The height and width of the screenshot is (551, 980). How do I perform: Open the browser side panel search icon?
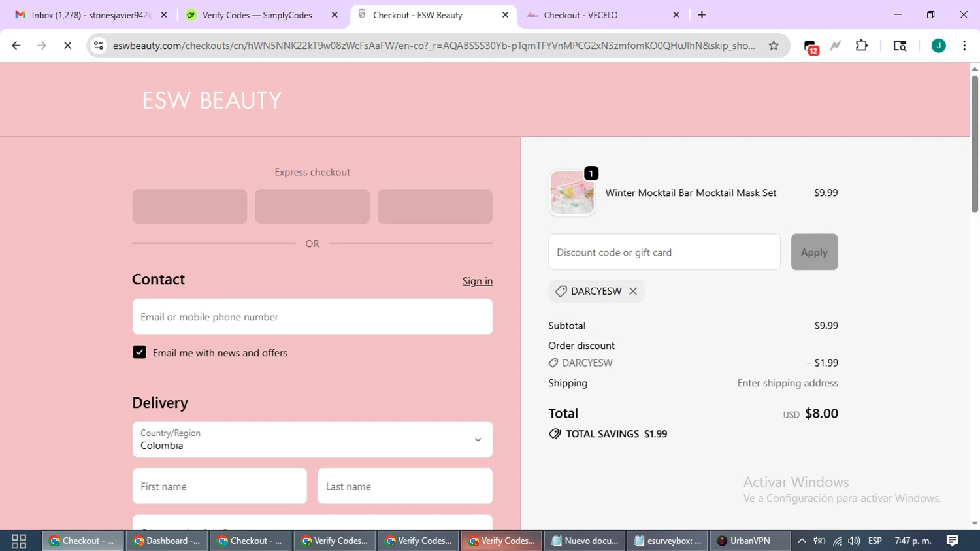click(900, 46)
